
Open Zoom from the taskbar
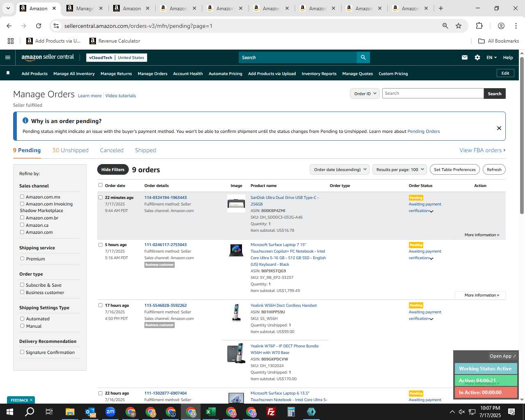(110, 412)
